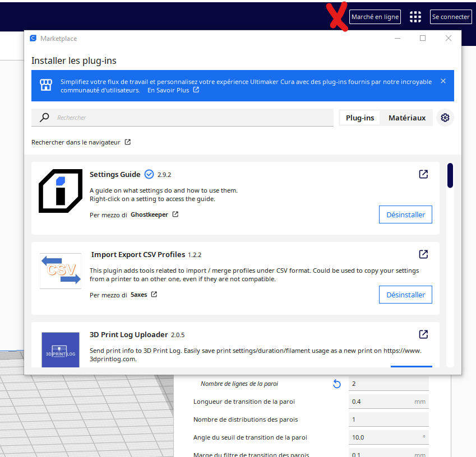Click the 3D Print Log Uploader title
Image resolution: width=476 pixels, height=457 pixels.
click(129, 334)
